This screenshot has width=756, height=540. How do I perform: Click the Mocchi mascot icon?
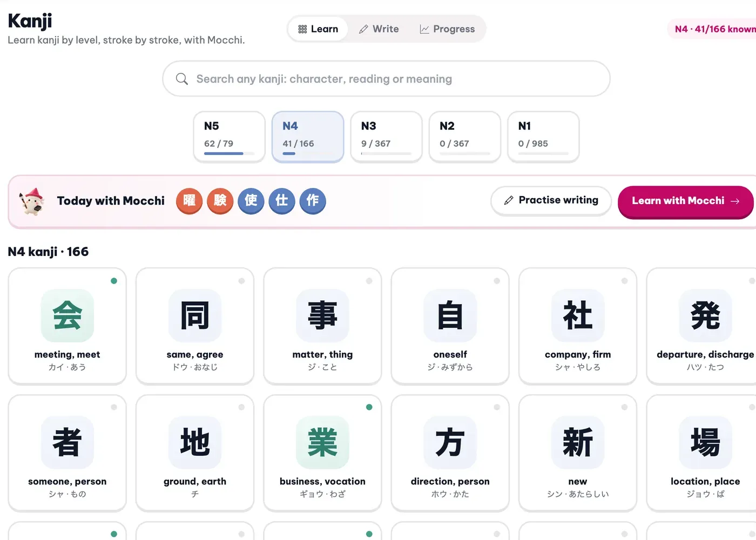point(31,201)
